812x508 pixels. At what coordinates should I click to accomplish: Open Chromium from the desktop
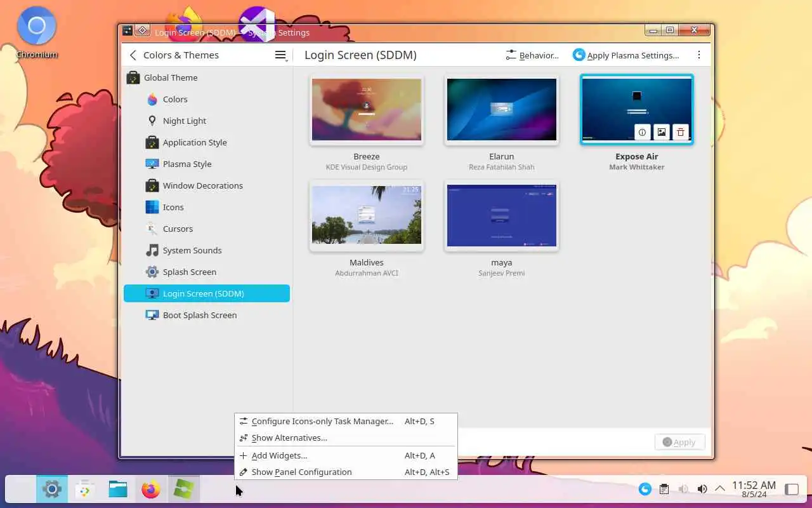(x=37, y=33)
